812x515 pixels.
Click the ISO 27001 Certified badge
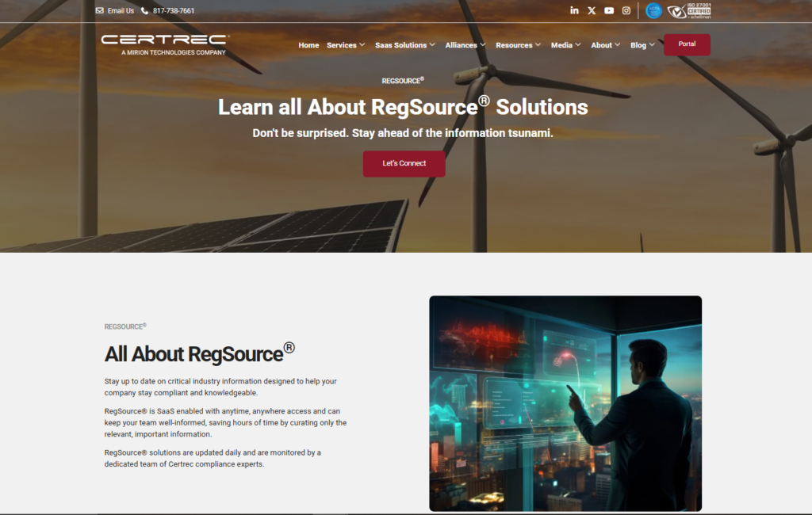click(688, 10)
